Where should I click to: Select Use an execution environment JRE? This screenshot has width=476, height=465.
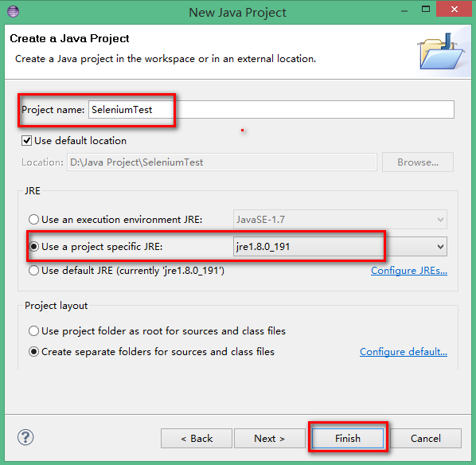coord(33,219)
